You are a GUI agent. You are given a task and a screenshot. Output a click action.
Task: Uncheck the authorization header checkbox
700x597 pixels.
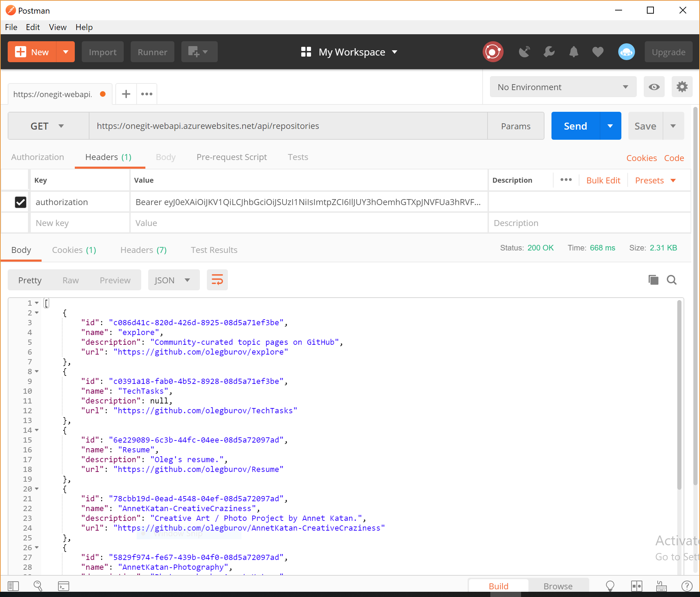(21, 202)
